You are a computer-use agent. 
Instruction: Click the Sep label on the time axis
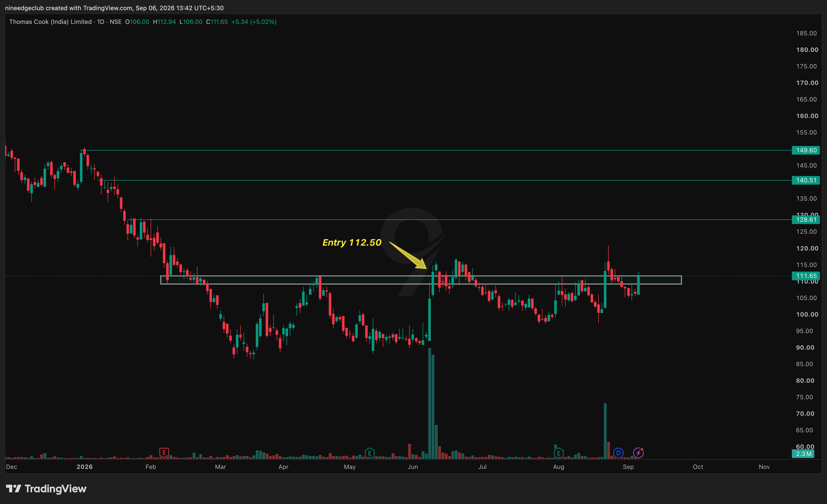(628, 467)
